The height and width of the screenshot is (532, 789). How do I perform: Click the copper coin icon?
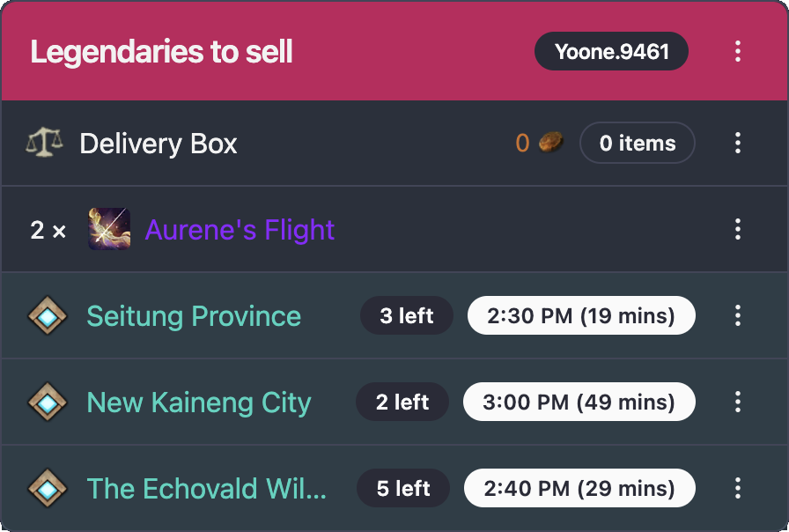pyautogui.click(x=551, y=143)
